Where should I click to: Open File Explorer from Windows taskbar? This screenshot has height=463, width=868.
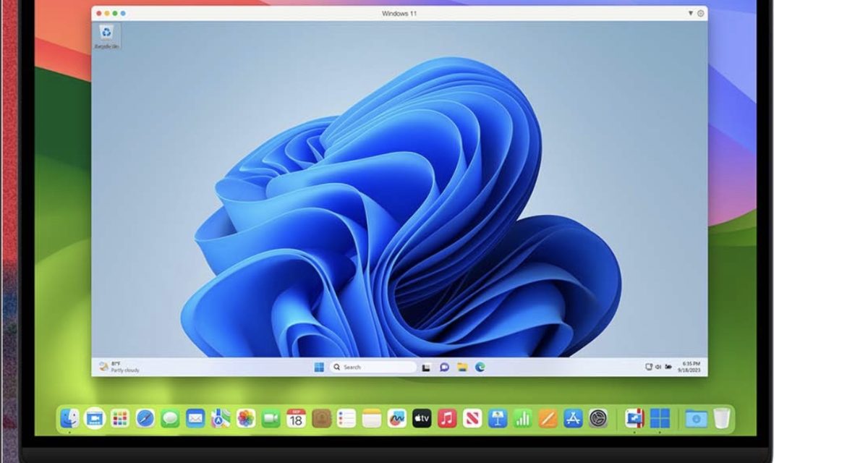[462, 368]
